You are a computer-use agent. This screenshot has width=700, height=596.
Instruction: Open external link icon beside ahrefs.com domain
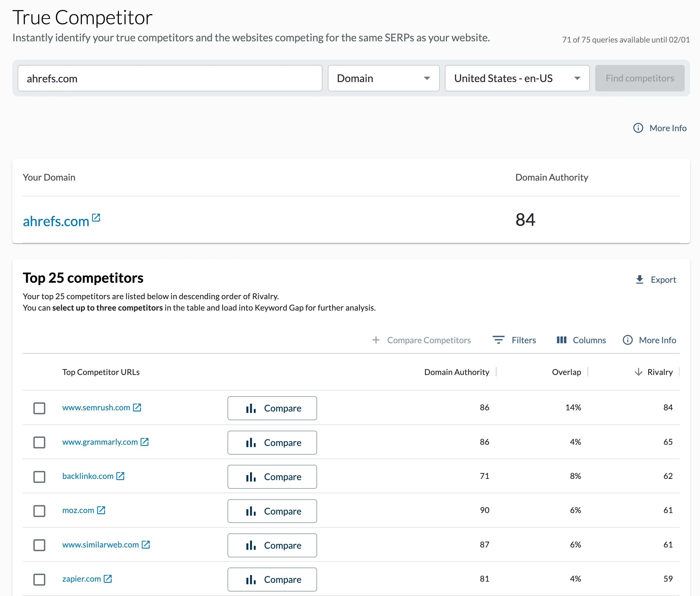click(x=96, y=218)
